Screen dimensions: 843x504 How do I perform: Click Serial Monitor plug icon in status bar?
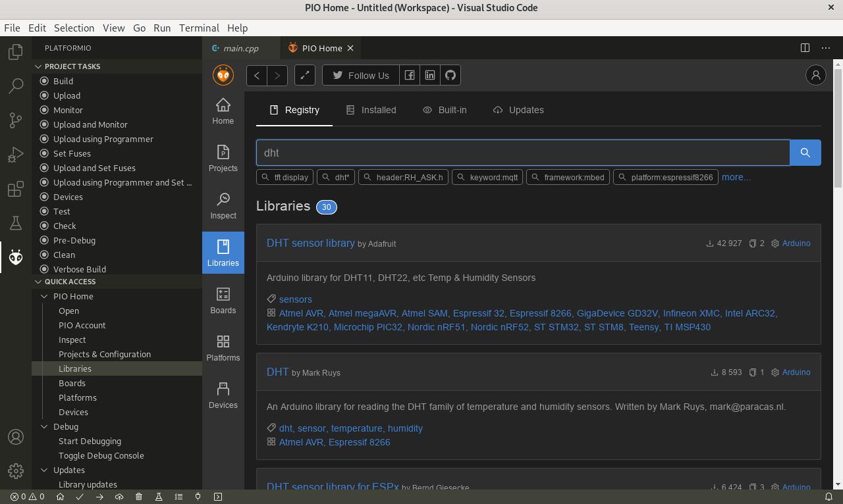pos(198,497)
